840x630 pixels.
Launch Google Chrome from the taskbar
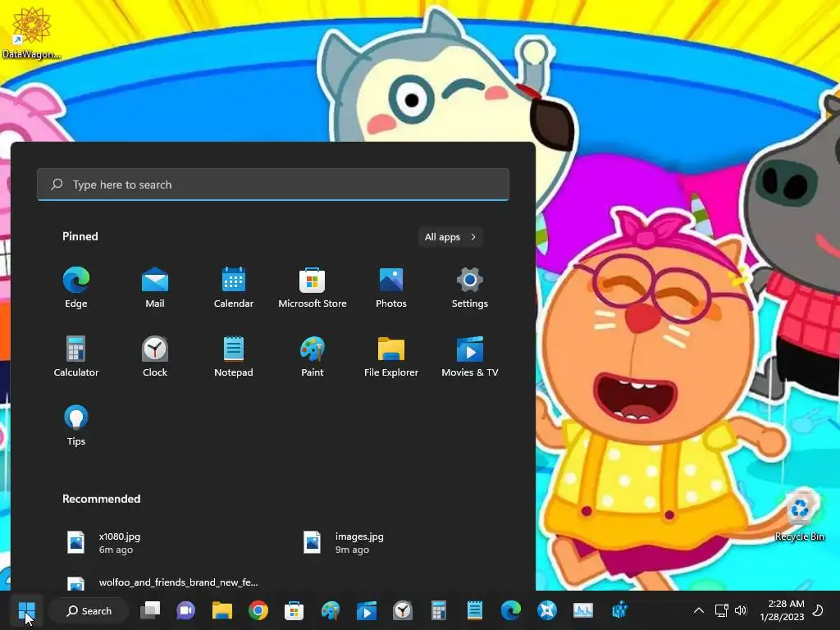coord(258,610)
